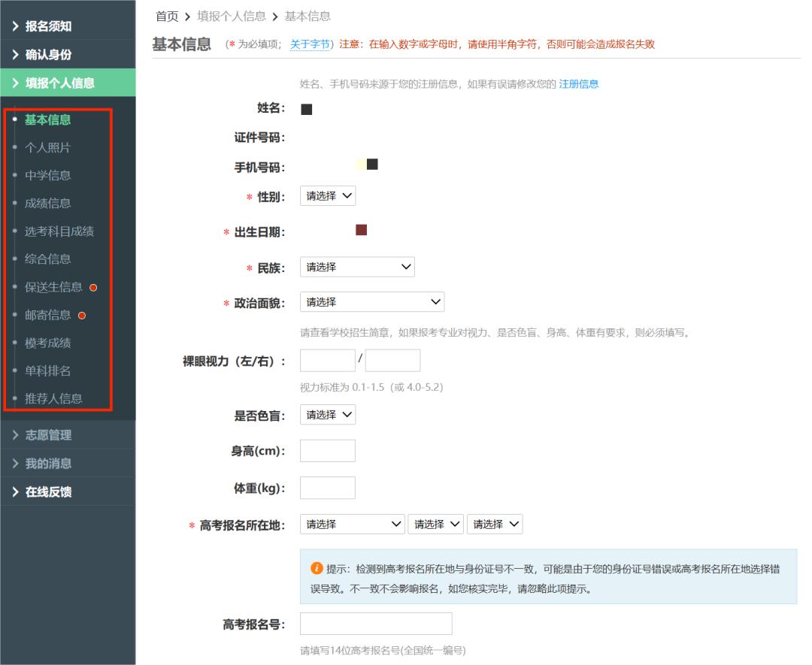Click the 高考报名号 input box
The height and width of the screenshot is (665, 812).
[x=376, y=623]
